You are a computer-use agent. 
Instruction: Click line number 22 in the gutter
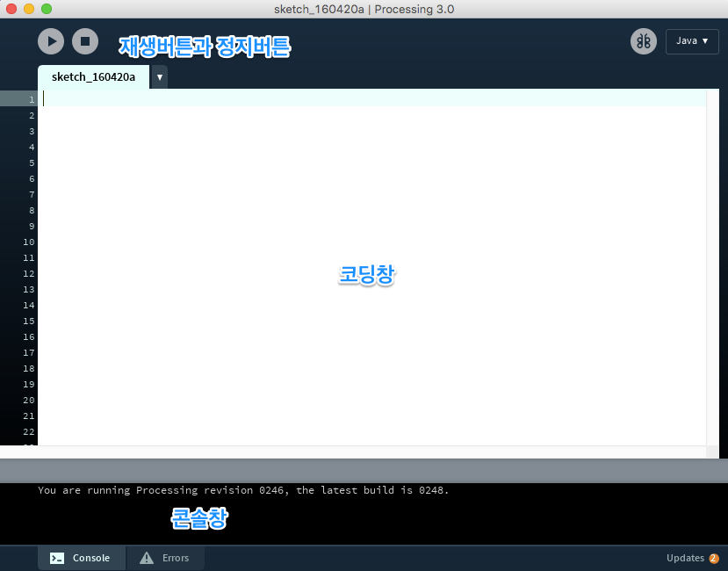(29, 431)
